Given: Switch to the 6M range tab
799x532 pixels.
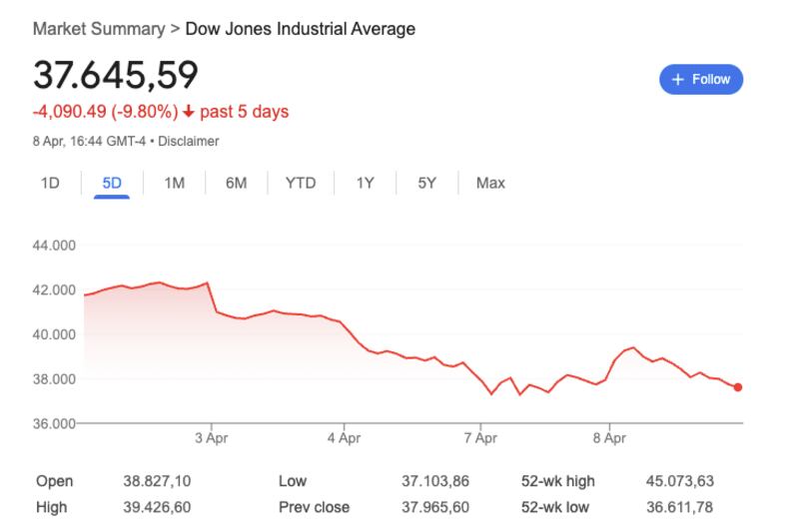Looking at the screenshot, I should [x=236, y=183].
